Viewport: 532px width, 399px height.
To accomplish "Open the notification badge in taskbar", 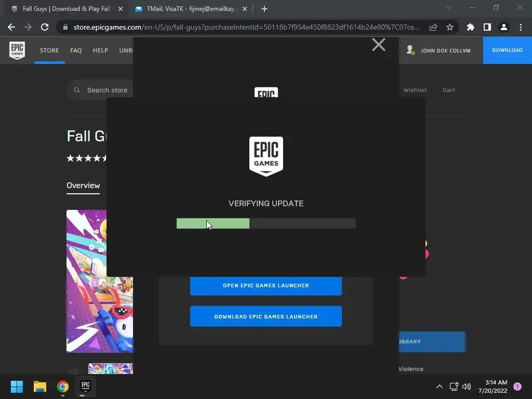I will [517, 387].
